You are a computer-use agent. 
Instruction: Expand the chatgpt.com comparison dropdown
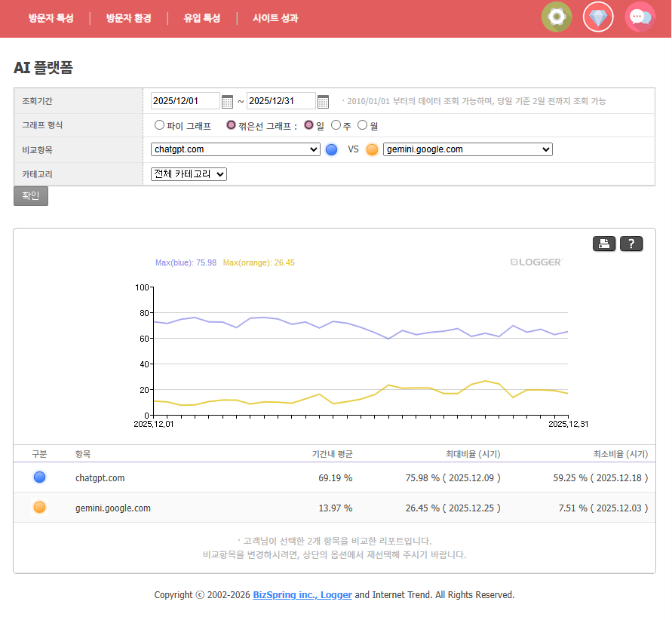tap(235, 149)
